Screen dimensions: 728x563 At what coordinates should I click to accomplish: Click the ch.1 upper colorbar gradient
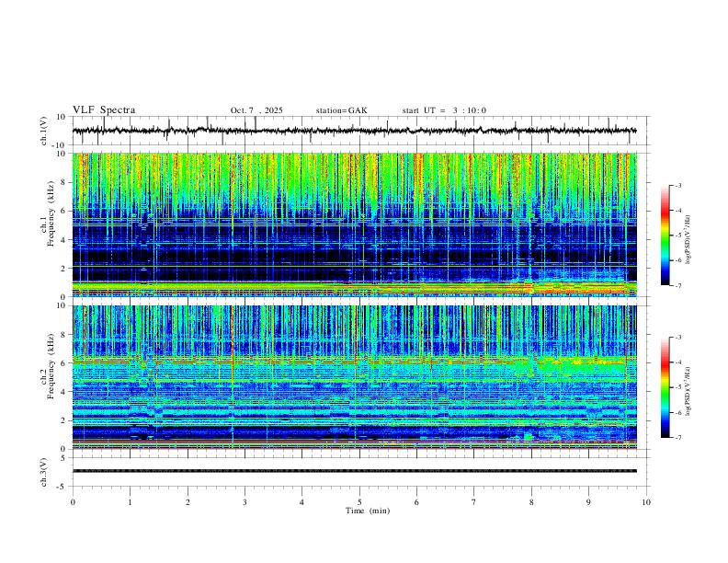tap(665, 236)
